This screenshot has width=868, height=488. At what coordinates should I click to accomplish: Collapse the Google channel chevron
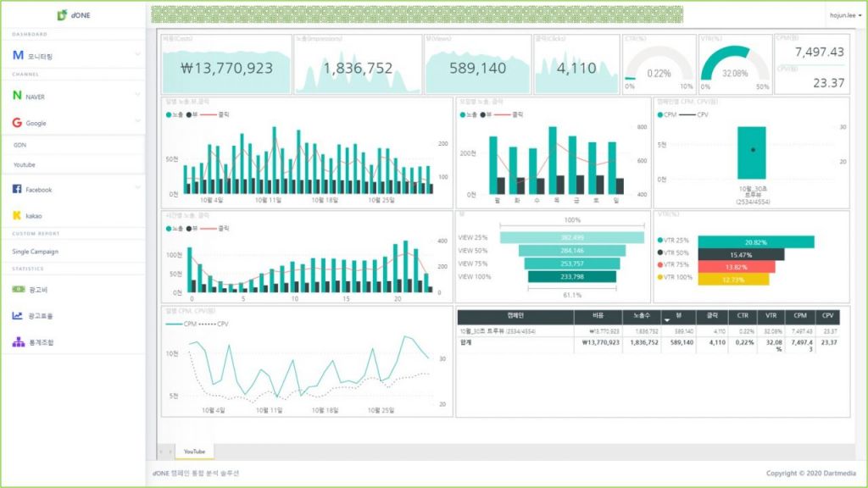pos(137,123)
